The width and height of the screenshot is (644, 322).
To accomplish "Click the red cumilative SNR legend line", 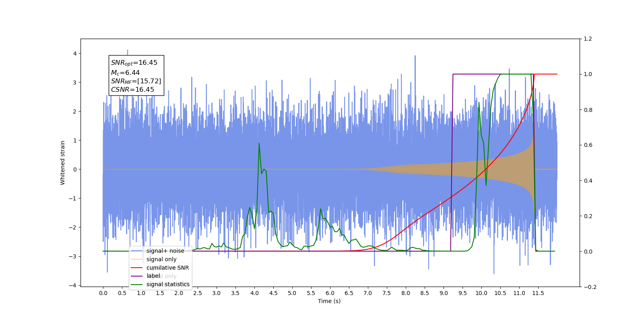I will coord(137,268).
